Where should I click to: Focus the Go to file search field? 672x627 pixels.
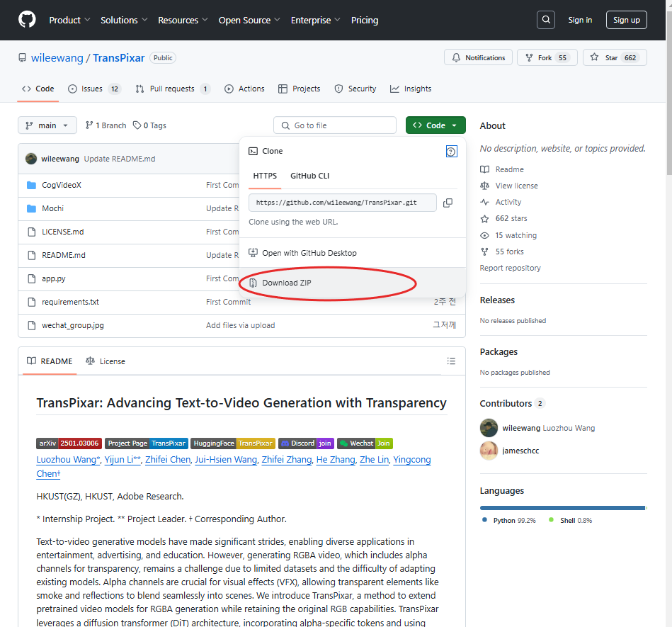pos(335,125)
